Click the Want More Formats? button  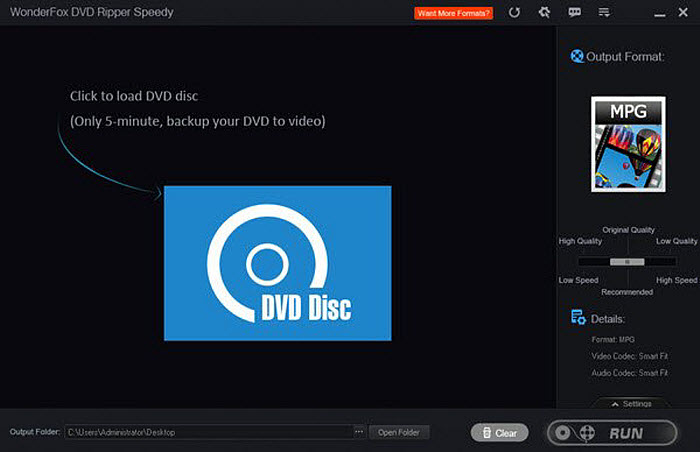click(x=454, y=13)
